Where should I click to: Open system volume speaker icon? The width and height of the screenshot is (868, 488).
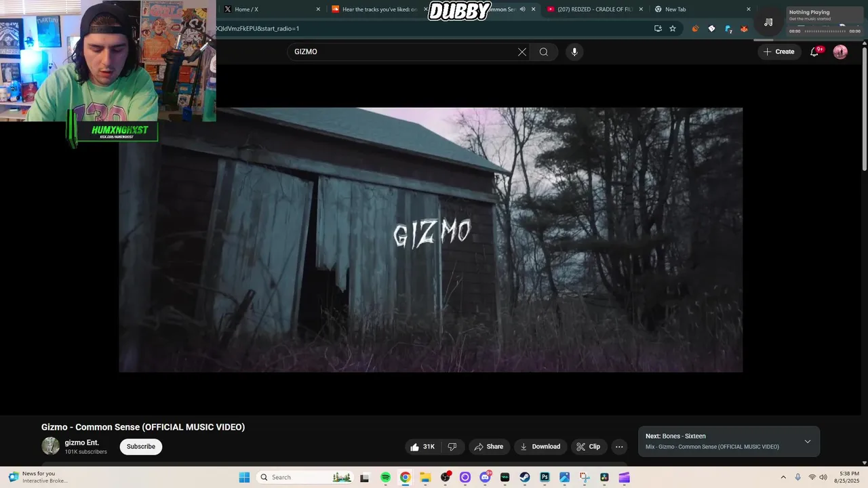pyautogui.click(x=823, y=477)
